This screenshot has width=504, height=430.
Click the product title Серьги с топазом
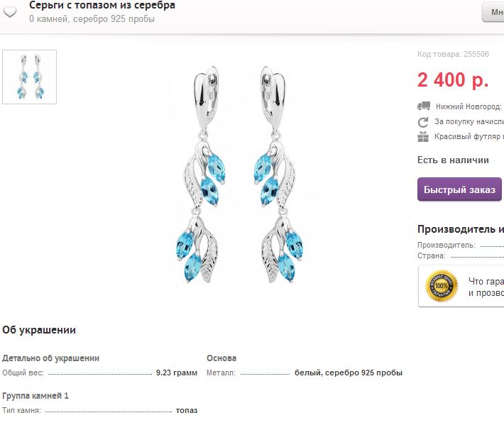coord(102,6)
